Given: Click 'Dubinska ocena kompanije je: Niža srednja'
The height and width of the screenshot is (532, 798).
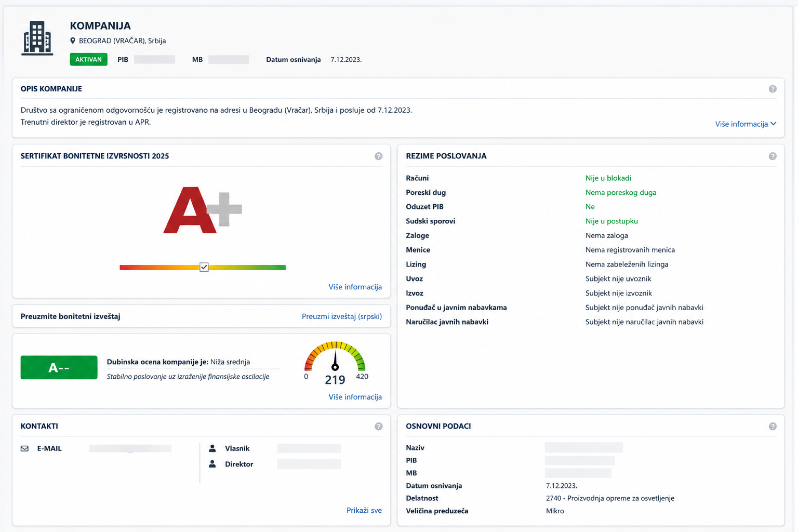Looking at the screenshot, I should [178, 362].
